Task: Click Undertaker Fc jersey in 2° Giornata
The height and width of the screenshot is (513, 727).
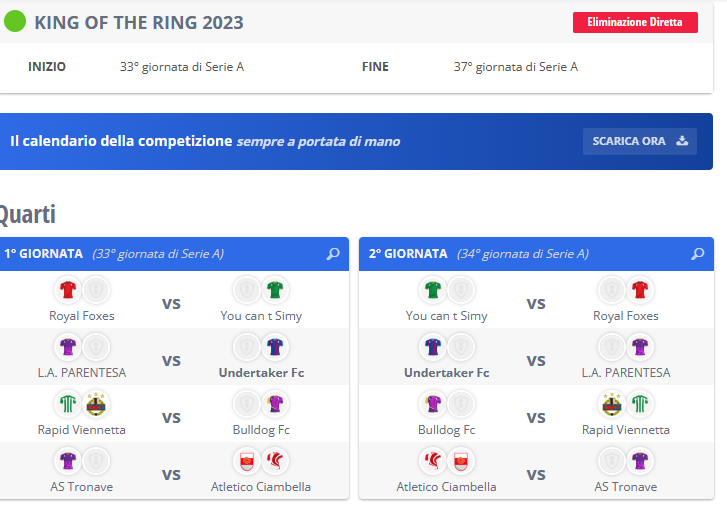Action: (x=433, y=347)
